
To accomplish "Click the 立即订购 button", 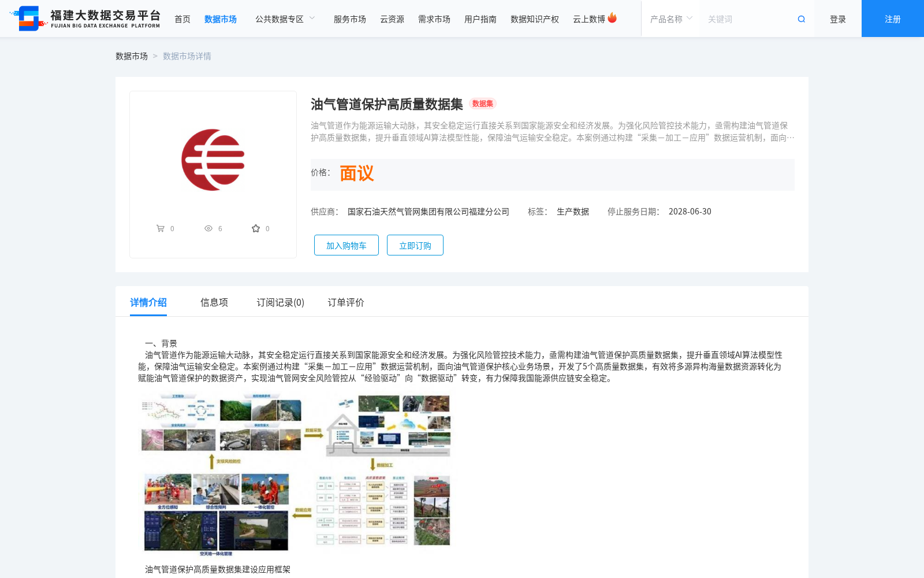I will tap(415, 245).
